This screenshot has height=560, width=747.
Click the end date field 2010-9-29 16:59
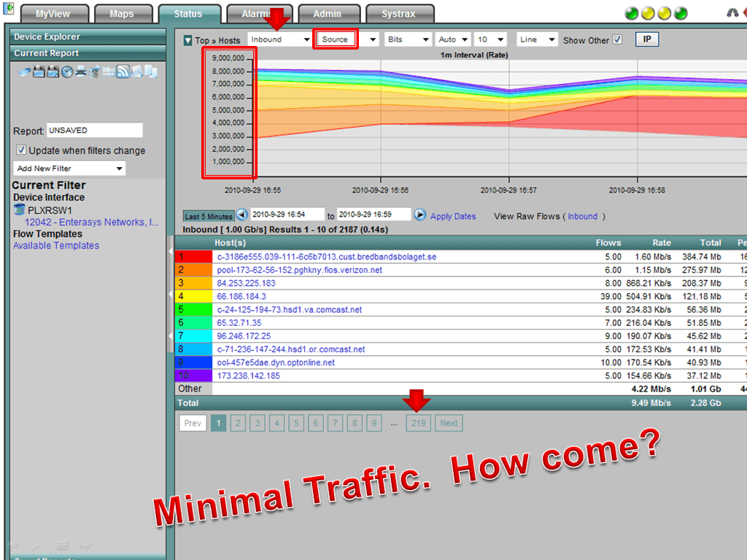[374, 215]
